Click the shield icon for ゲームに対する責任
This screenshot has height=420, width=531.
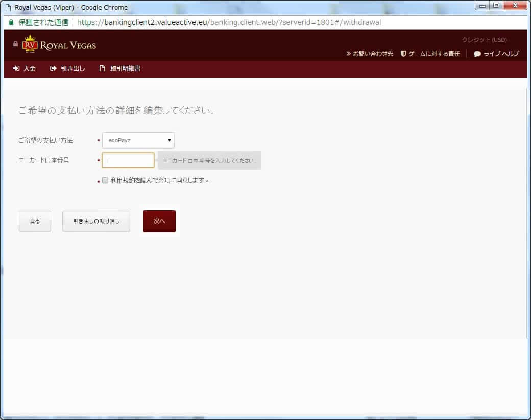coord(403,54)
